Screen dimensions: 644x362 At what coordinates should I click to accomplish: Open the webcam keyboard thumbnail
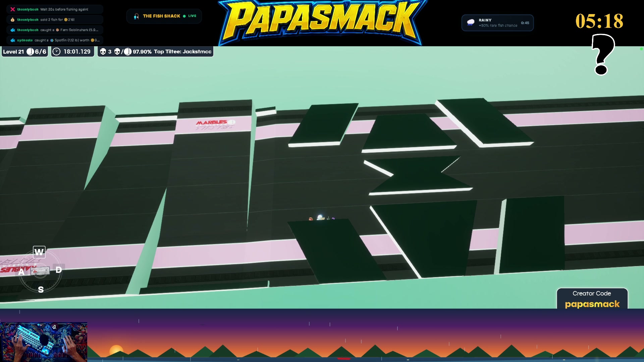[44, 342]
